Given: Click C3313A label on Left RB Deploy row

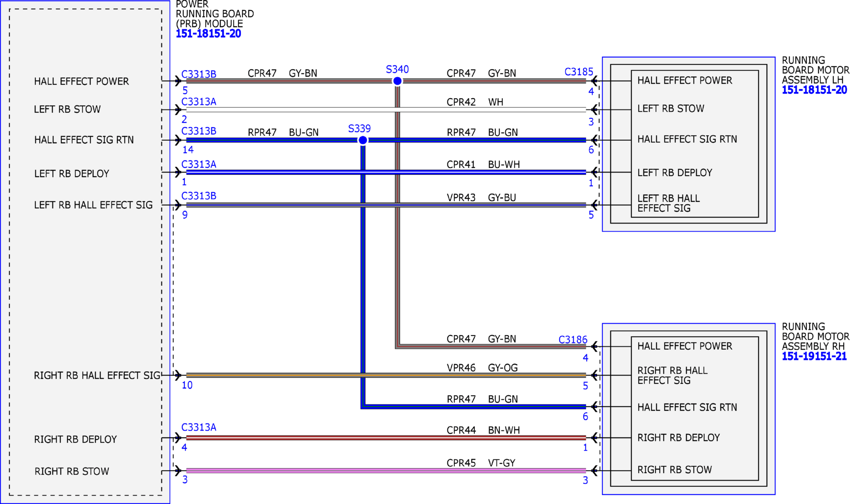Looking at the screenshot, I should (x=199, y=164).
